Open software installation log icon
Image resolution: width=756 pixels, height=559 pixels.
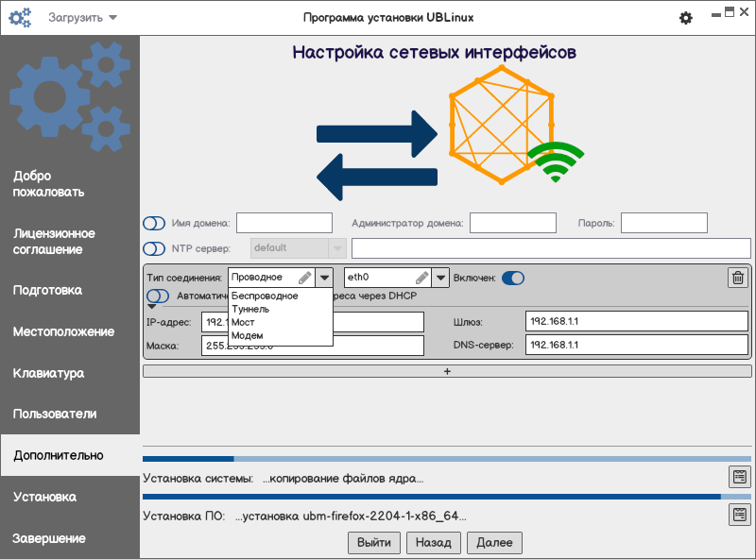tap(740, 515)
